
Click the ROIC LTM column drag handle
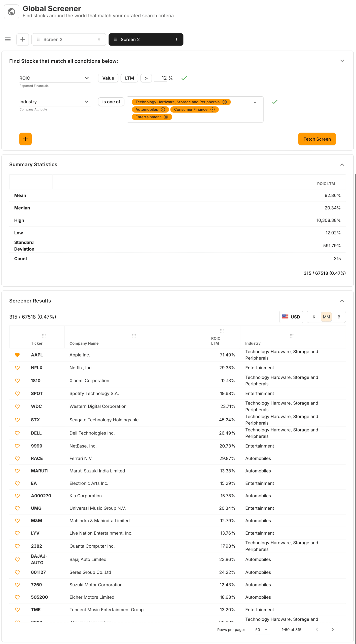(x=222, y=331)
